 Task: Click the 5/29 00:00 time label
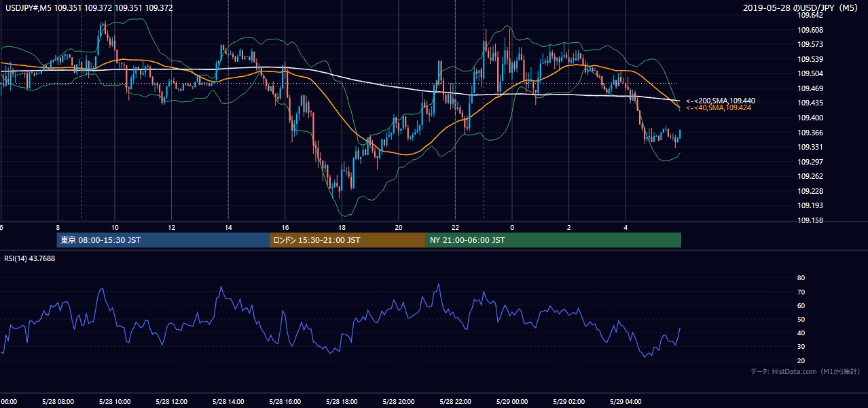[x=512, y=401]
